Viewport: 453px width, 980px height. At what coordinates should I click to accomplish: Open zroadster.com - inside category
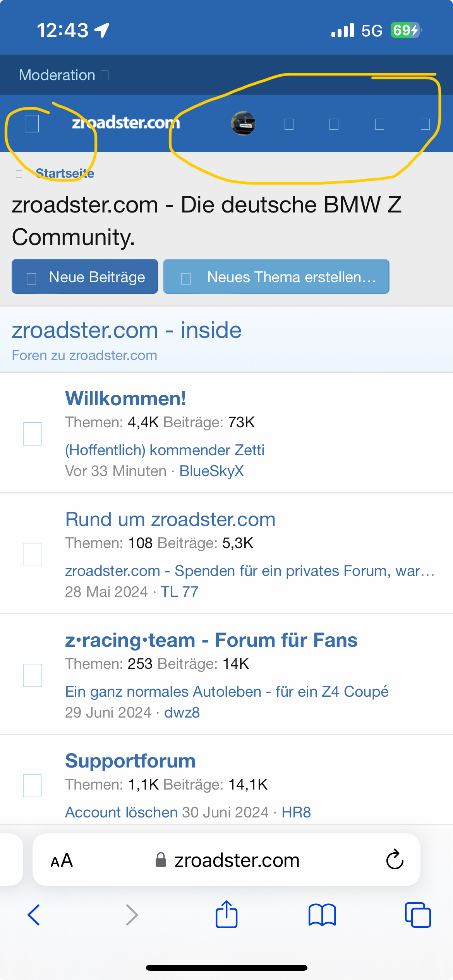click(x=127, y=331)
